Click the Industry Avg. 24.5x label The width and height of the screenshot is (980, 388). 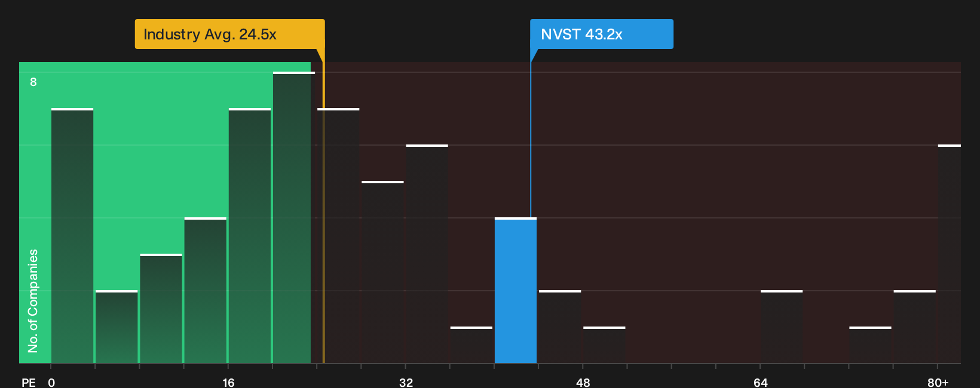tap(229, 34)
